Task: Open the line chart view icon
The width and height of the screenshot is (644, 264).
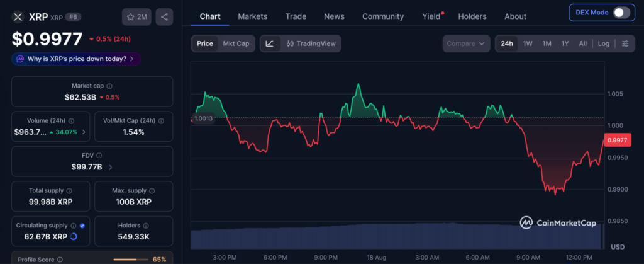Action: coord(270,43)
